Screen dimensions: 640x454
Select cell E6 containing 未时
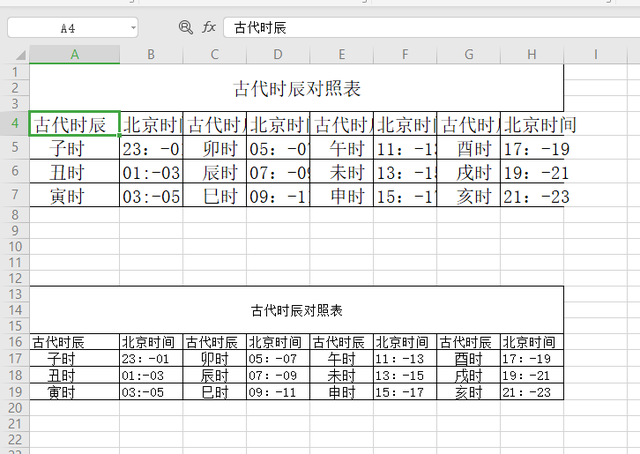tap(342, 171)
